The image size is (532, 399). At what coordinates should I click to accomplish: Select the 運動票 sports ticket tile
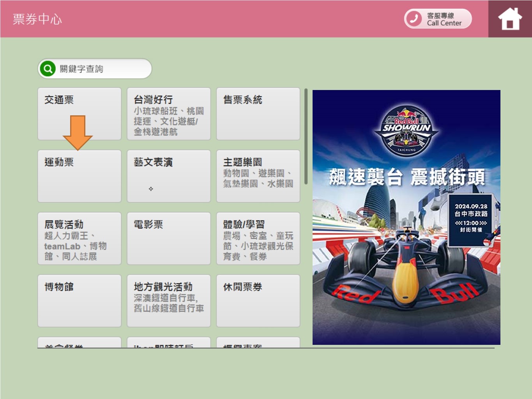pos(79,176)
